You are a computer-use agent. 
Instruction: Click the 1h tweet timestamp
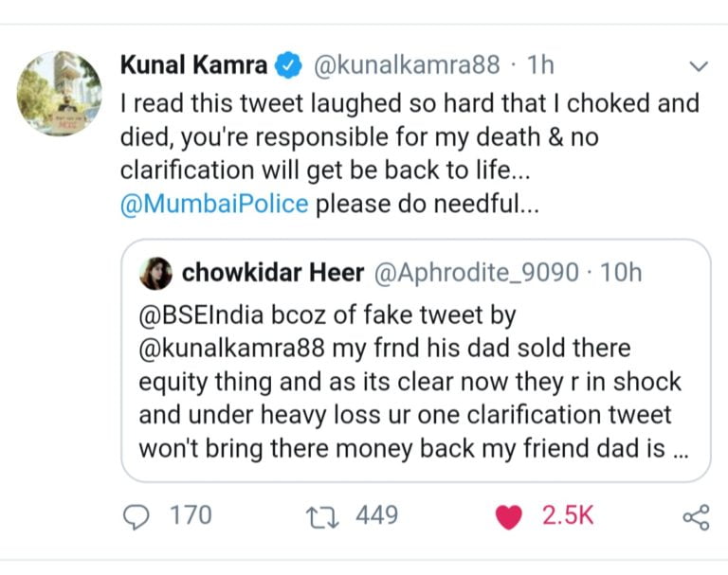540,66
